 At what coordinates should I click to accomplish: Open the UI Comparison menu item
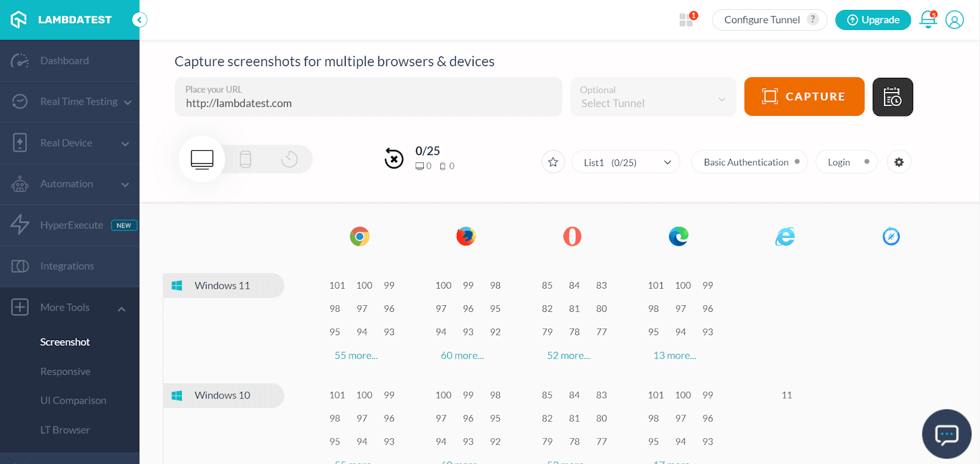coord(73,400)
